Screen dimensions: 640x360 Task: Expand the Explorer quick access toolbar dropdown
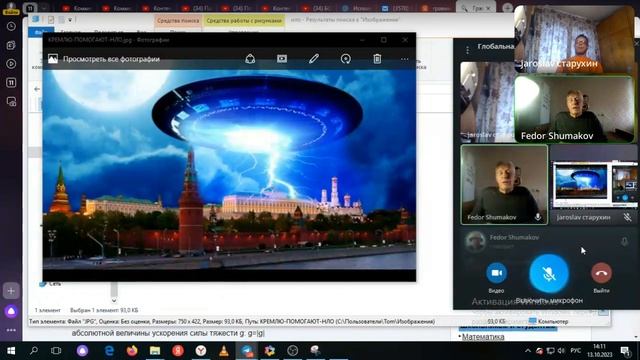[x=70, y=19]
